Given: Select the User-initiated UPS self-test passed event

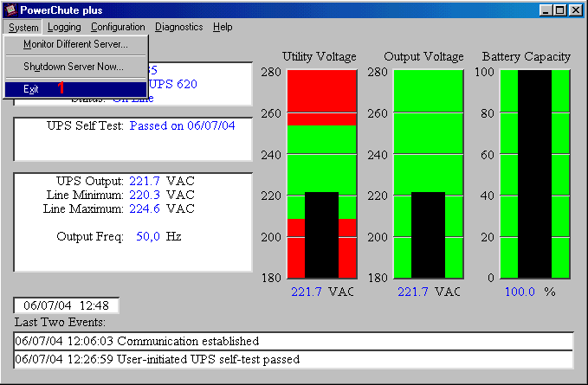Looking at the screenshot, I should pos(294,360).
